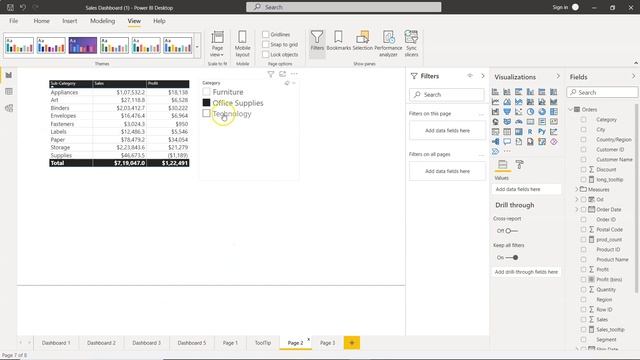
Task: Switch to Model view in left sidebar
Action: pos(9,108)
